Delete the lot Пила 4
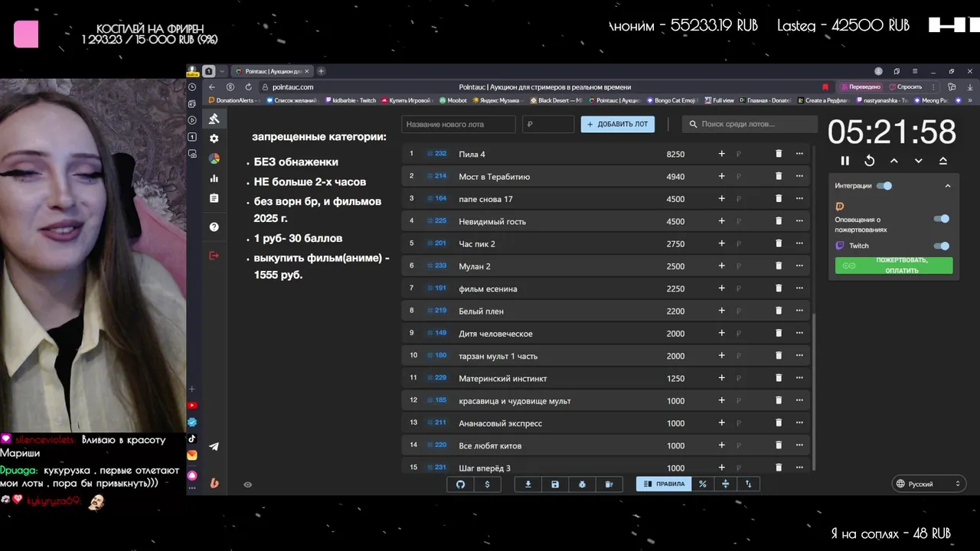The image size is (980, 551). (779, 154)
